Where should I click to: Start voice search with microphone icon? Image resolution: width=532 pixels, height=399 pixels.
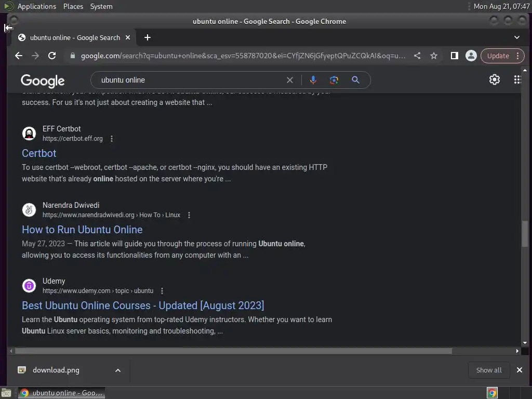(x=313, y=80)
